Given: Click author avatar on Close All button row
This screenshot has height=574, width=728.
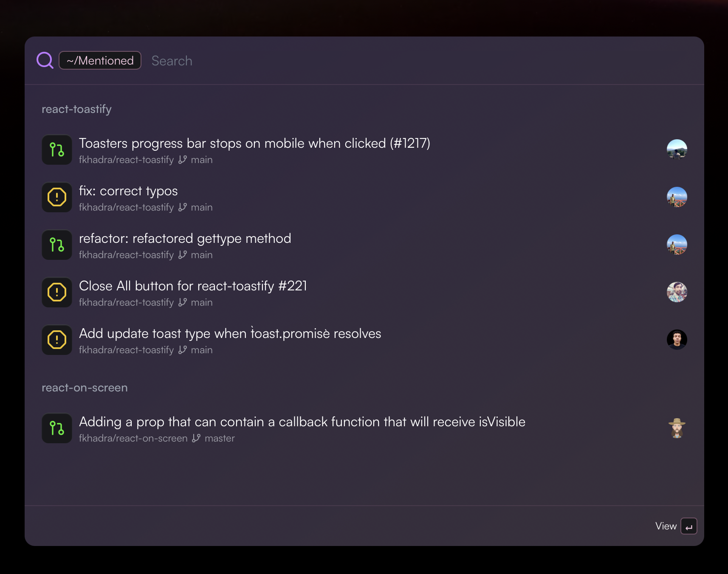Looking at the screenshot, I should tap(677, 293).
